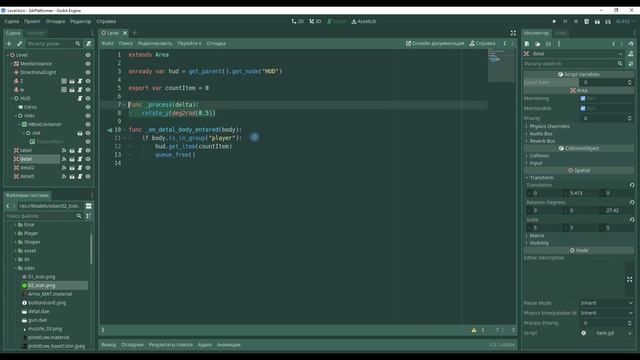Viewport: 640px width, 360px height.
Task: Uncheck the Monitoring checkbox
Action: pos(583,98)
